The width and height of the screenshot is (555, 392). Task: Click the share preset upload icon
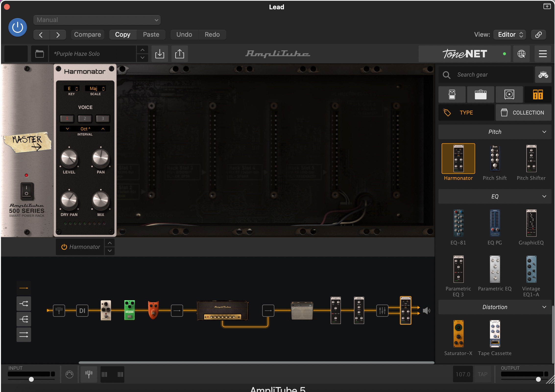pyautogui.click(x=180, y=54)
